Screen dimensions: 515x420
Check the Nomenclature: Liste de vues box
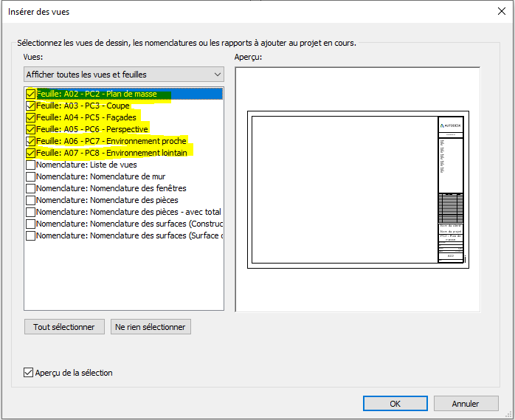[30, 165]
